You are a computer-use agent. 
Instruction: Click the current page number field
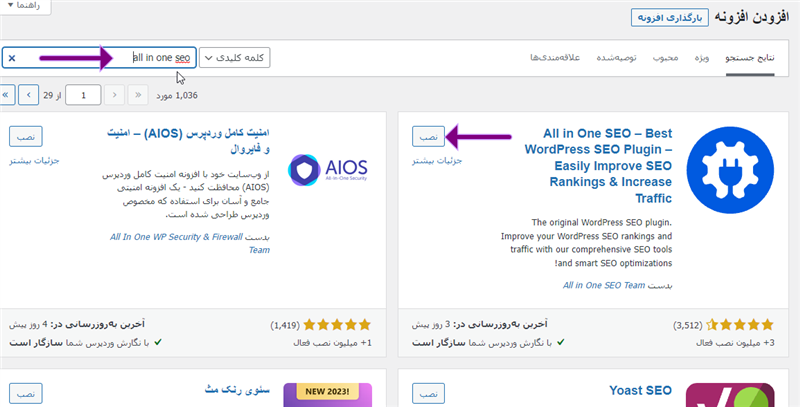pyautogui.click(x=83, y=95)
